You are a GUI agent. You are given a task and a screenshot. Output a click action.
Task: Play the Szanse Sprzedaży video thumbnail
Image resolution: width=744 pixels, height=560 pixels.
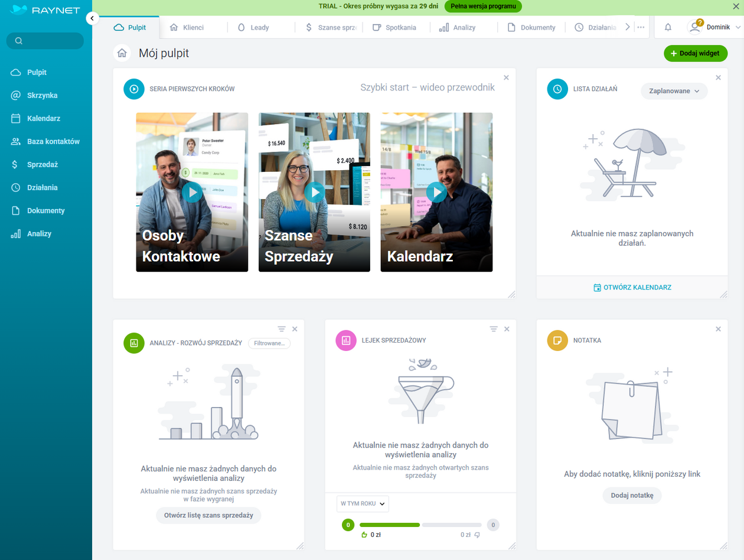coord(314,192)
